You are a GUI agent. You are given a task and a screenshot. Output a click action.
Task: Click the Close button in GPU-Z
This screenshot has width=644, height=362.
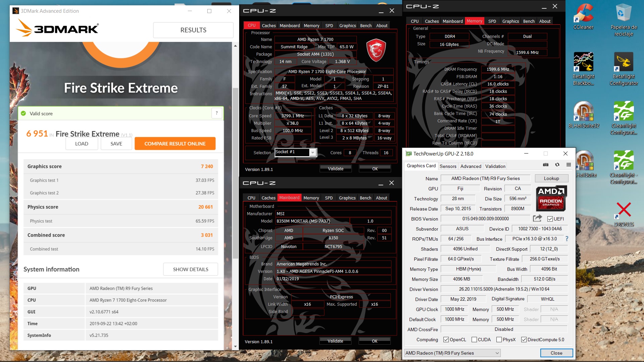[556, 353]
